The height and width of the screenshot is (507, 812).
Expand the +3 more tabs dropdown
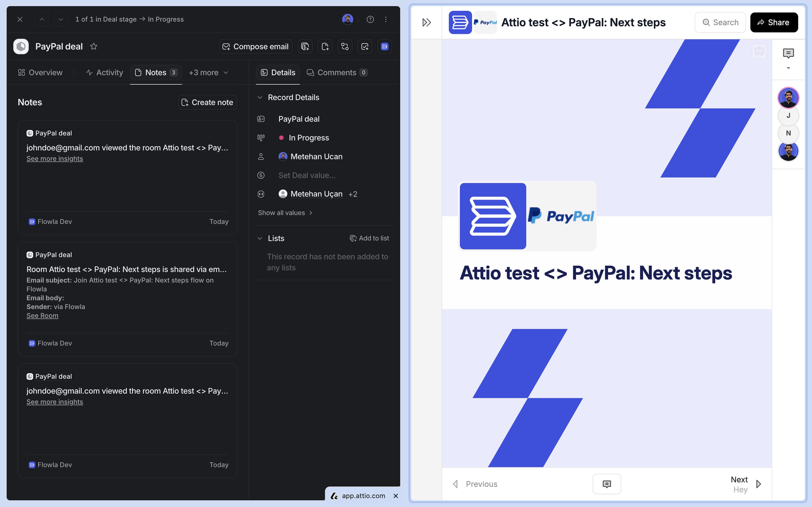click(x=208, y=72)
